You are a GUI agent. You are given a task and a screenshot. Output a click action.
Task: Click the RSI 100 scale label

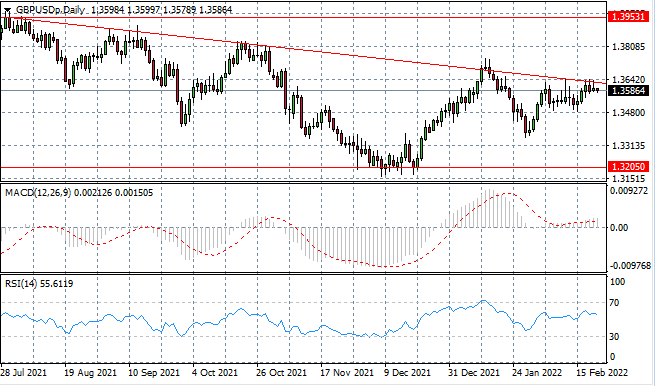[x=617, y=282]
